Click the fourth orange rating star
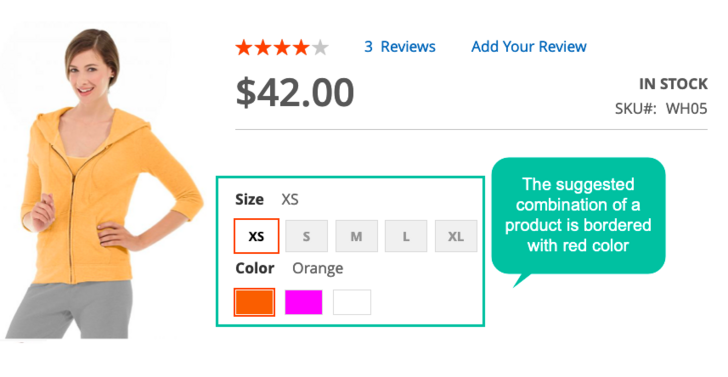The width and height of the screenshot is (728, 377). click(x=301, y=47)
